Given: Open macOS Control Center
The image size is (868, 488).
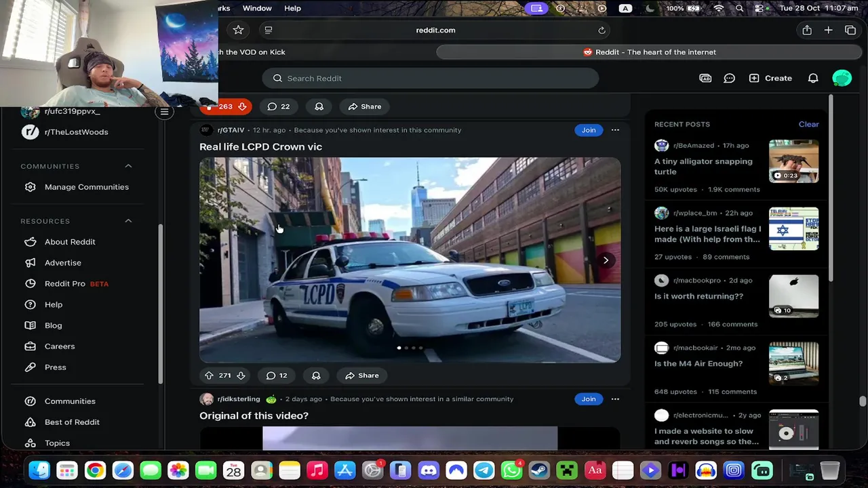Looking at the screenshot, I should point(759,8).
